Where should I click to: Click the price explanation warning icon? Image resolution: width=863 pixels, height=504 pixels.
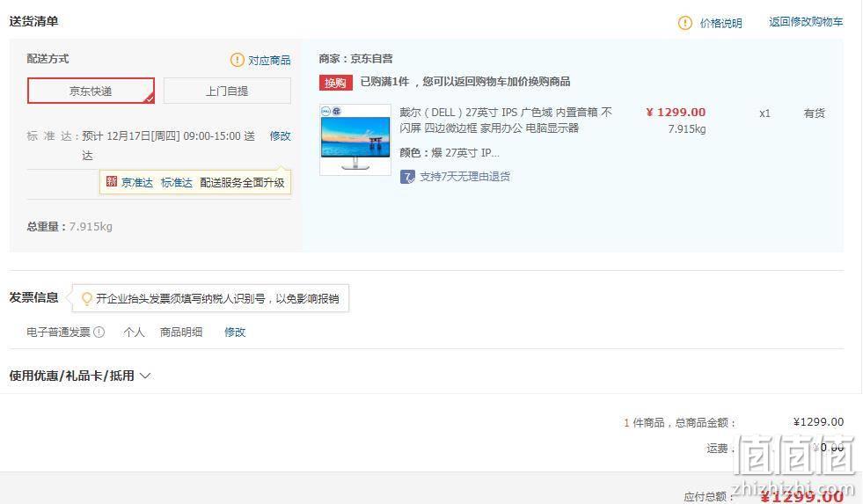tap(684, 23)
